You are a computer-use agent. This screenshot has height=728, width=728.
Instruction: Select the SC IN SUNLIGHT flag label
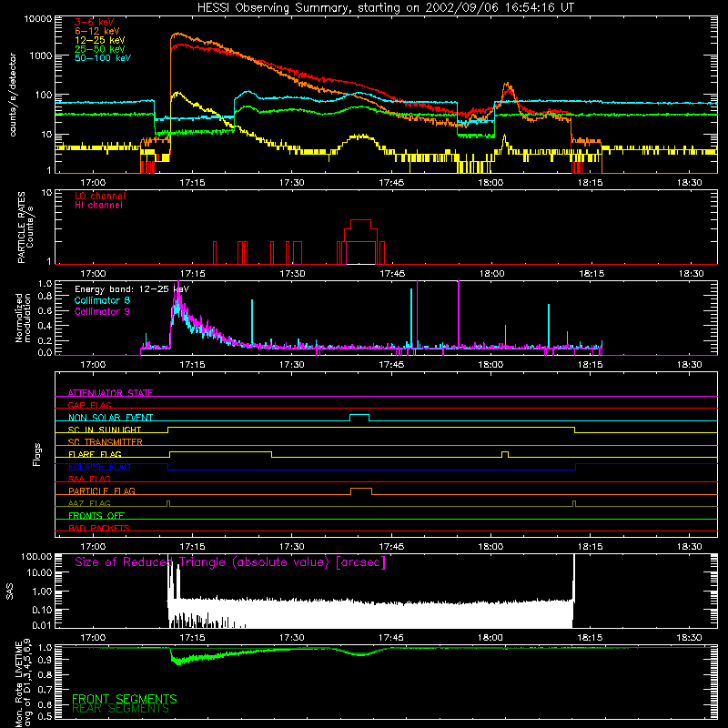105,430
